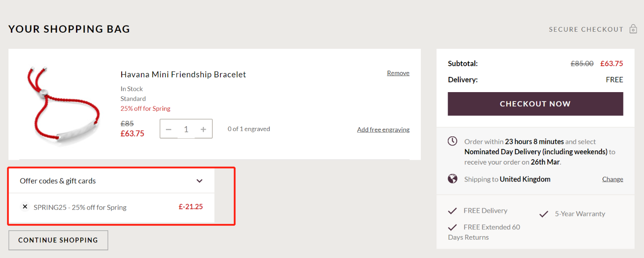
Task: Click the clock icon beside delivery countdown
Action: point(453,141)
